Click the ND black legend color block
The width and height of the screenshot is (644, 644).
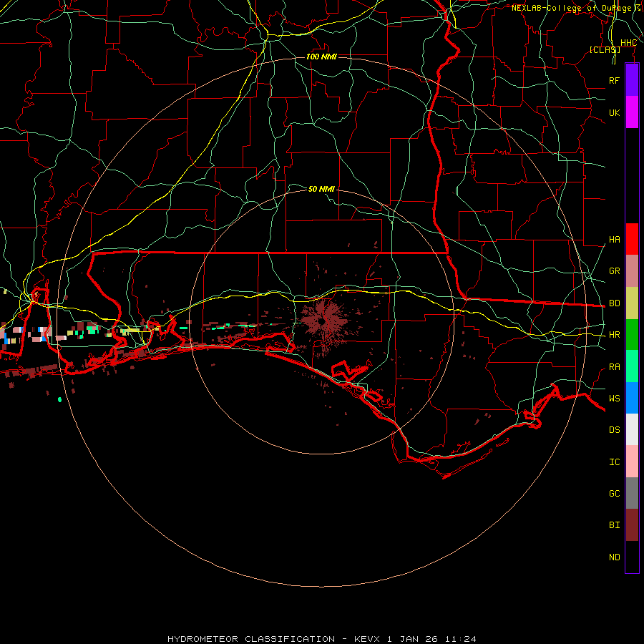coord(632,557)
